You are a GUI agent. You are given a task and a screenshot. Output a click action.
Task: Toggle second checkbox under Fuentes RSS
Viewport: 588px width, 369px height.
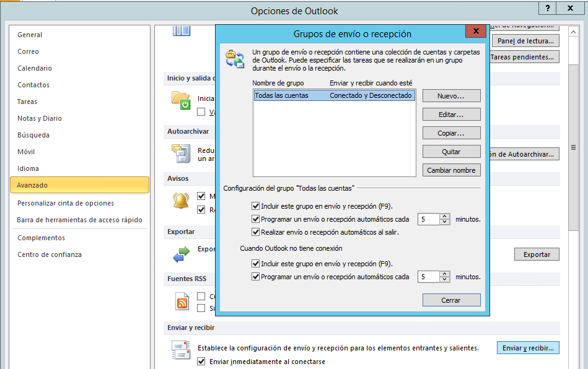pyautogui.click(x=201, y=308)
